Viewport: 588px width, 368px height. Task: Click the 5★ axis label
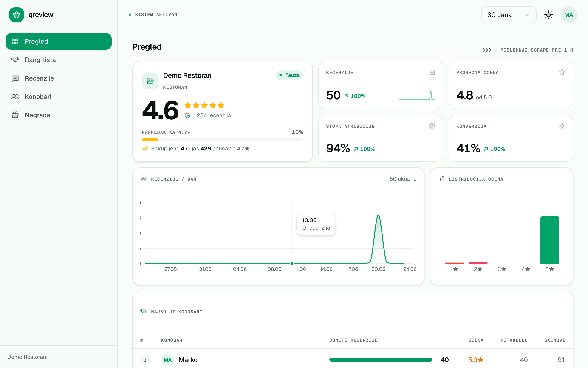550,269
